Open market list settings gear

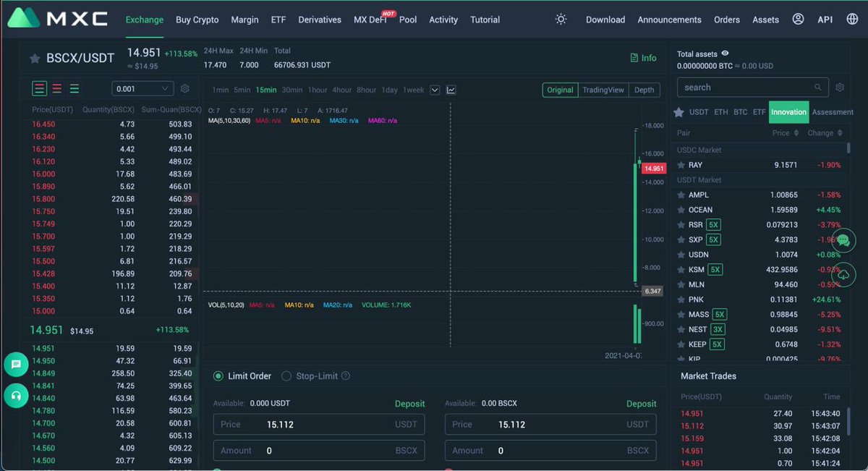click(840, 88)
